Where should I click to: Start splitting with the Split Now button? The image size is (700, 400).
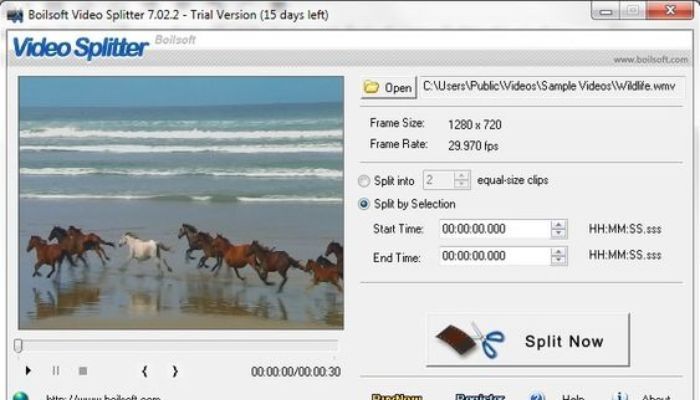click(x=528, y=341)
